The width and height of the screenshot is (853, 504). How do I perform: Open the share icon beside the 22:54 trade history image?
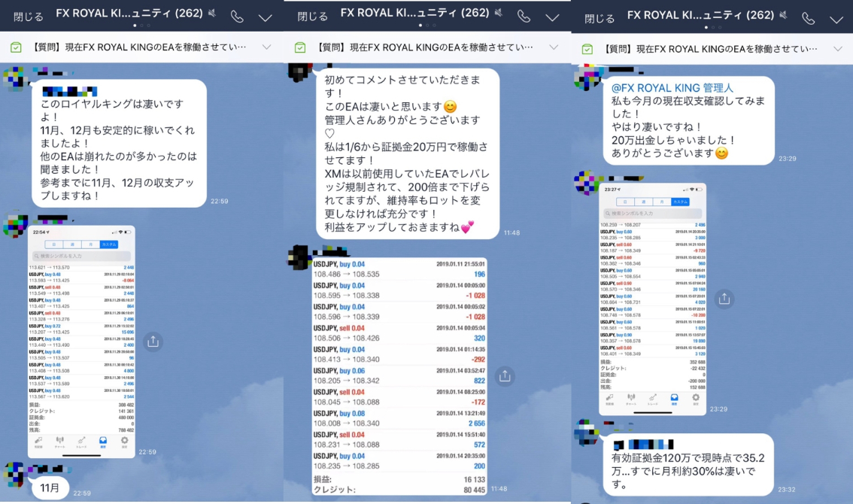tap(153, 342)
